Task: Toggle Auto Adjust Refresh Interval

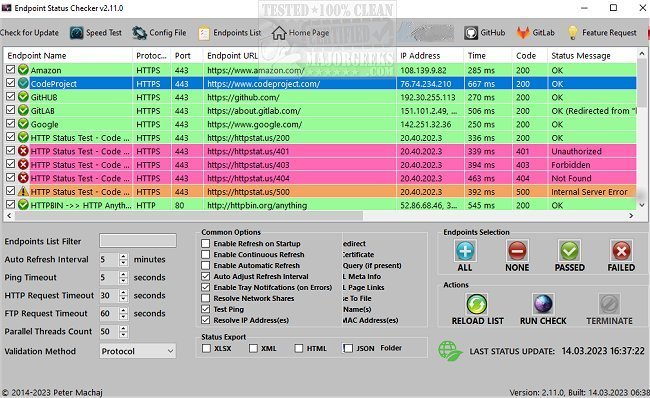Action: [206, 276]
